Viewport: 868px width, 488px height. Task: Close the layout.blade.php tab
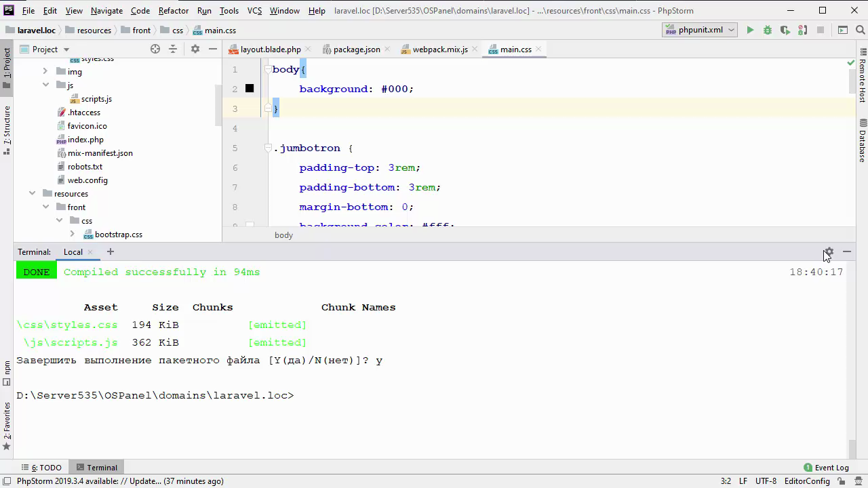308,49
